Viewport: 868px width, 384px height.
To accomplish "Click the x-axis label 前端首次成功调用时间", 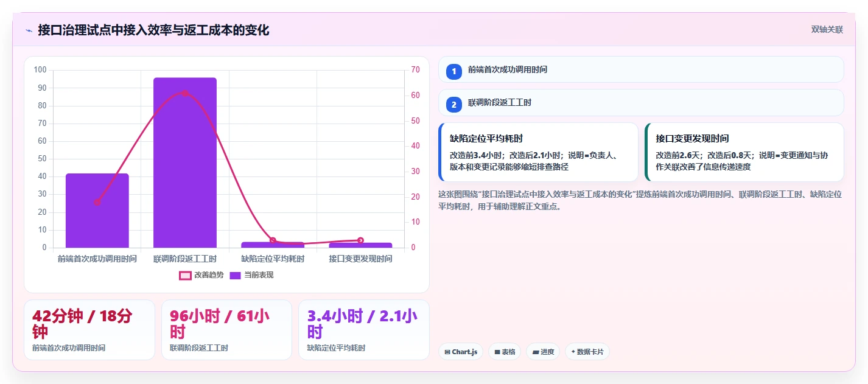I will [97, 259].
